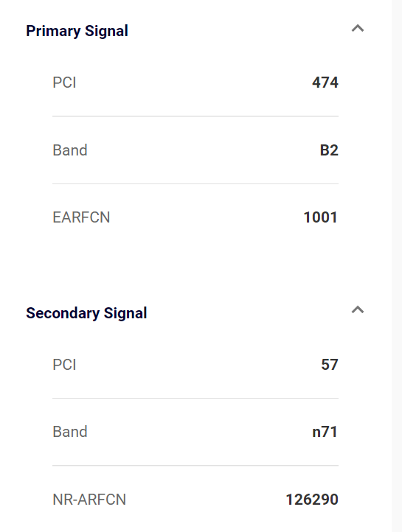Collapse the Primary Signal section chevron
Image resolution: width=402 pixels, height=532 pixels.
pyautogui.click(x=358, y=28)
